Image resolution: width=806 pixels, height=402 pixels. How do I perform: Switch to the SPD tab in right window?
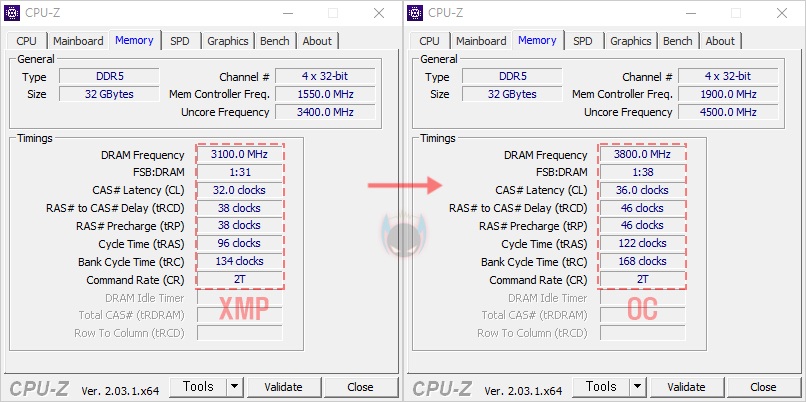pos(582,41)
